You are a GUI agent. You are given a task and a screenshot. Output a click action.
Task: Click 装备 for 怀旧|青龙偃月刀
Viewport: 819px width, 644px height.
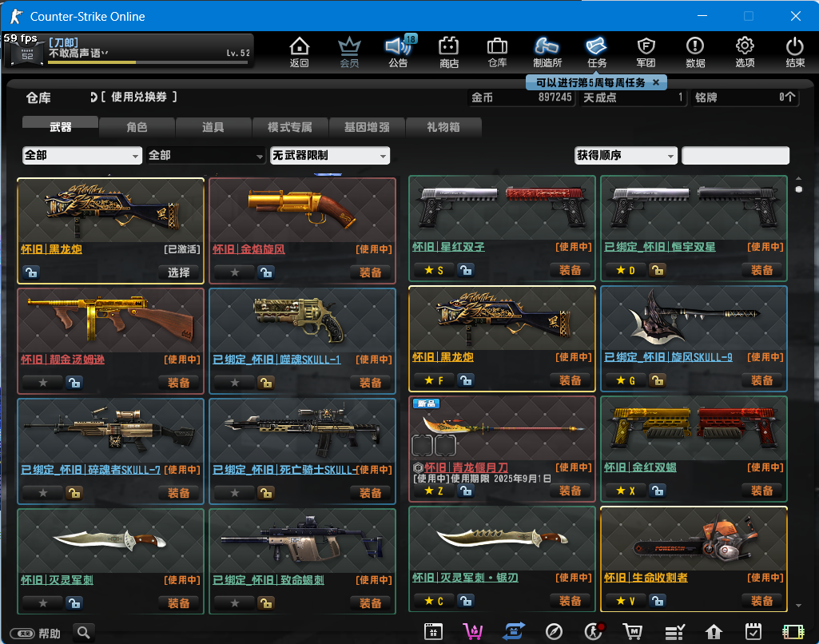click(570, 491)
